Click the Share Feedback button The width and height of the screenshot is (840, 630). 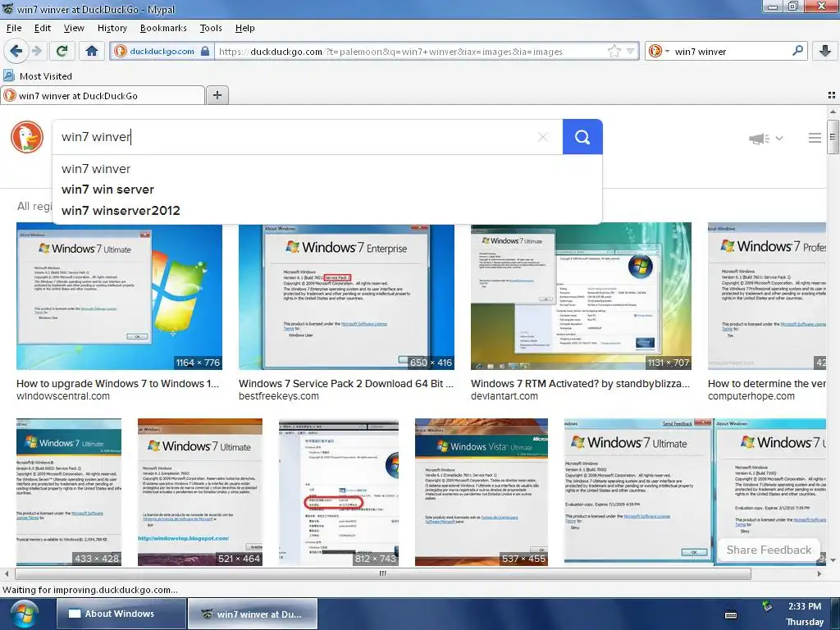(x=769, y=550)
